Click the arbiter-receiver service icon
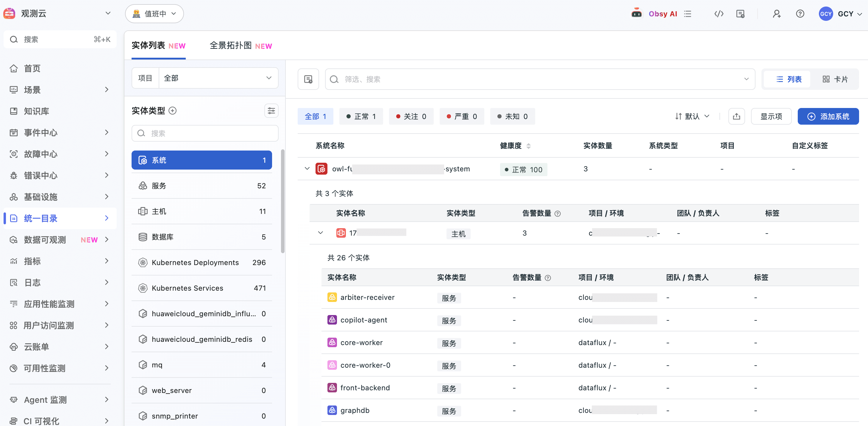 [x=332, y=297]
